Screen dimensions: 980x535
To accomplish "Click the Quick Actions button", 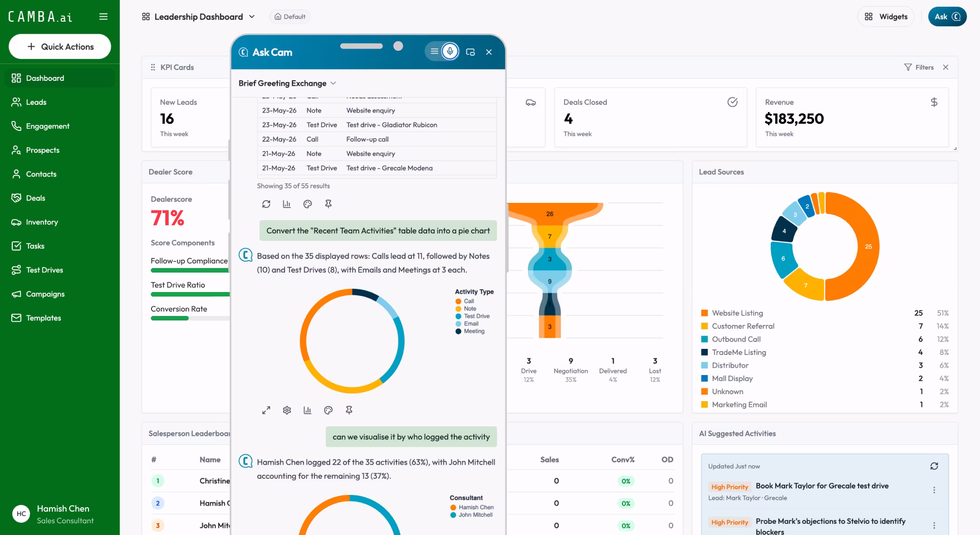I will click(60, 47).
